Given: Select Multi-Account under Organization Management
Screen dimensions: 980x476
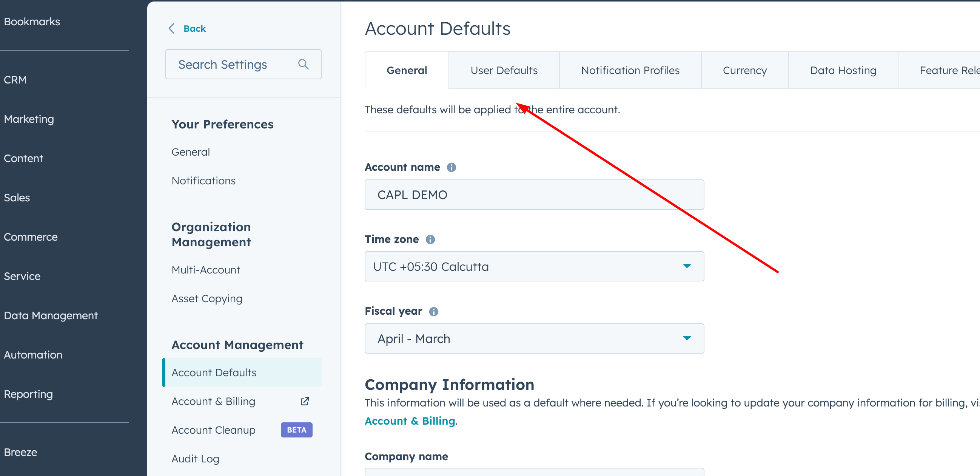Looking at the screenshot, I should 205,270.
